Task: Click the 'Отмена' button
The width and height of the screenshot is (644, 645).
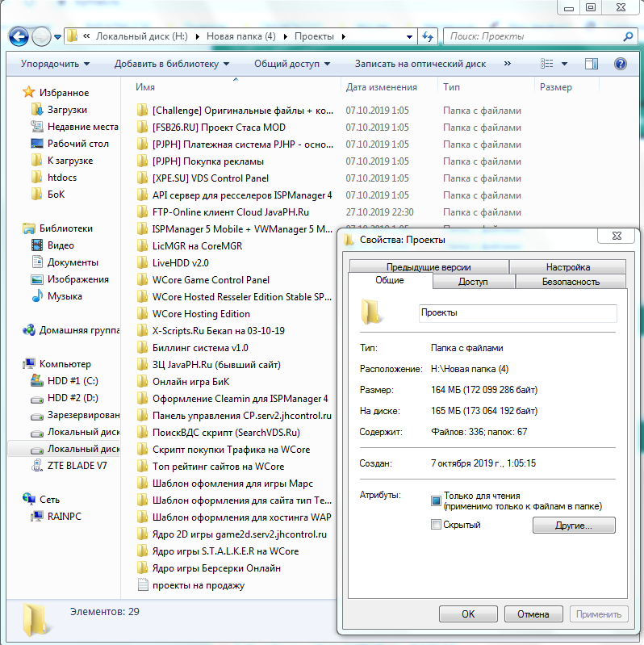Action: click(533, 614)
